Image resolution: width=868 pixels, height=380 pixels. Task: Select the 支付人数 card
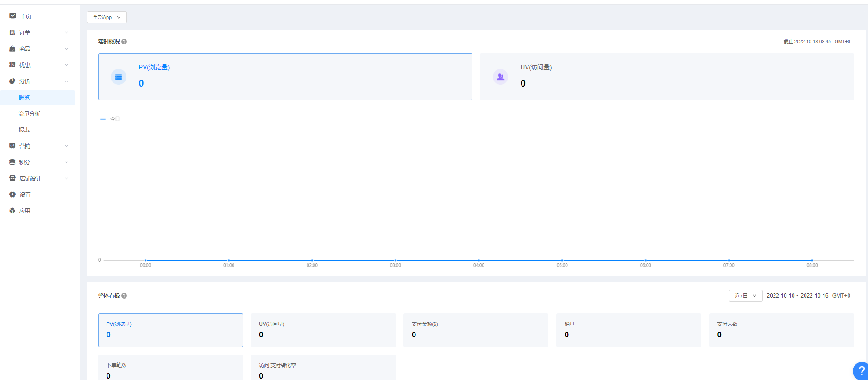pos(781,330)
